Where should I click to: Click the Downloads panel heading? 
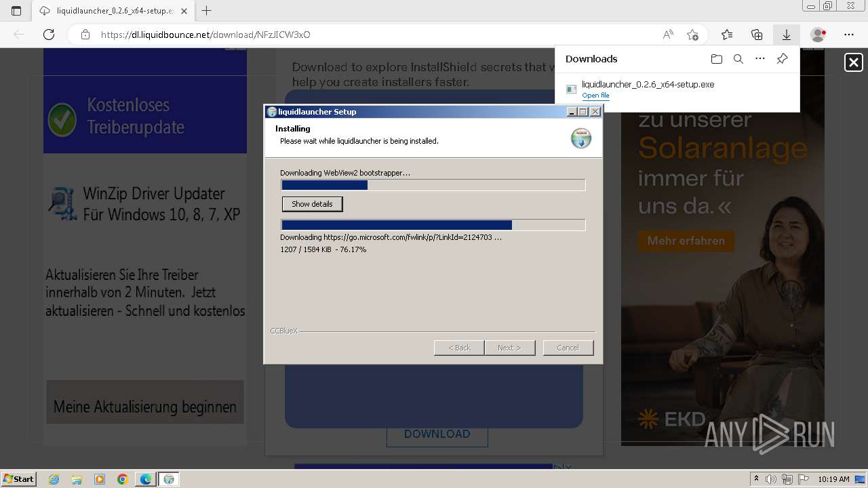[591, 59]
